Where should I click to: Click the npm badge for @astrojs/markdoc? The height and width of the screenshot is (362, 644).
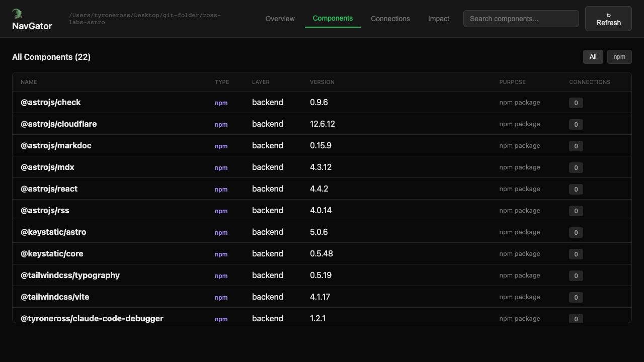[221, 146]
